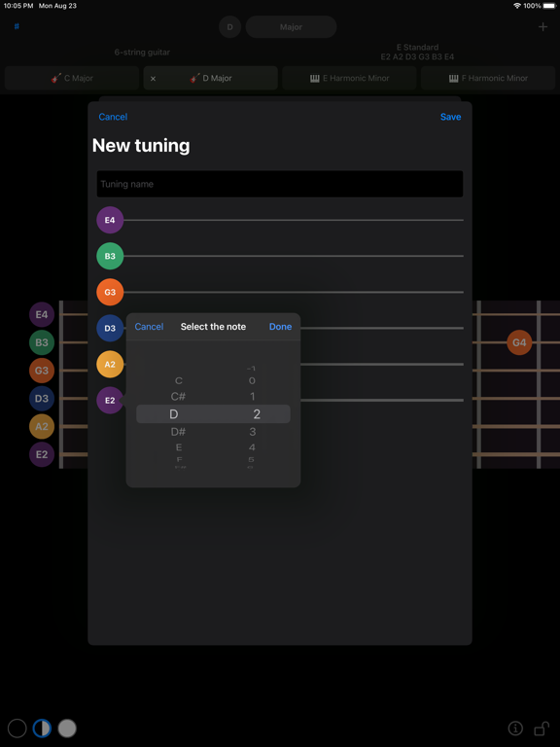Image resolution: width=560 pixels, height=747 pixels.
Task: Select the E4 string note in New tuning
Action: [110, 220]
